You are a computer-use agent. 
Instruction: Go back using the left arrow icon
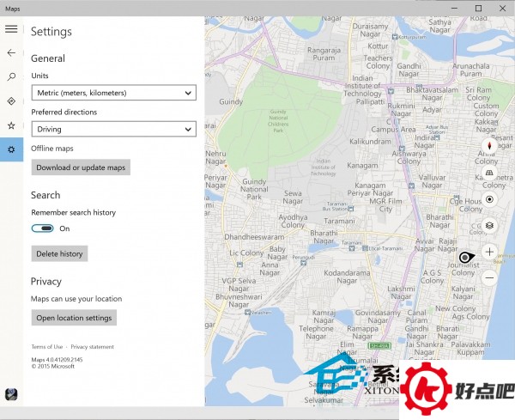coord(11,52)
